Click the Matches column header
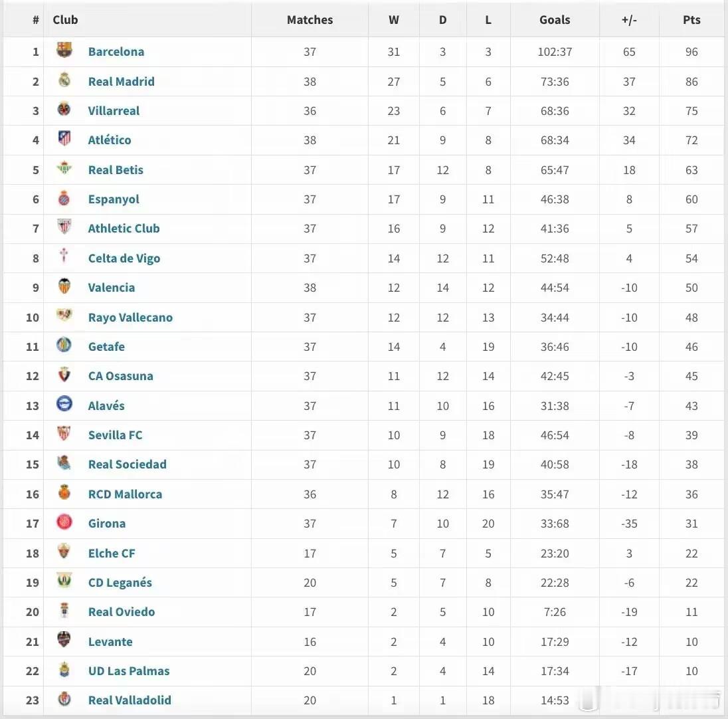 pos(310,20)
